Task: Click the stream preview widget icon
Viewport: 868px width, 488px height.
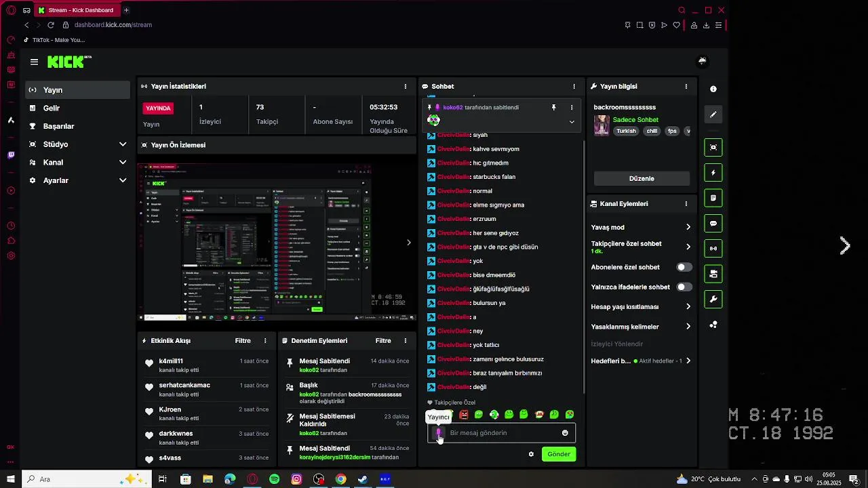Action: [x=713, y=147]
